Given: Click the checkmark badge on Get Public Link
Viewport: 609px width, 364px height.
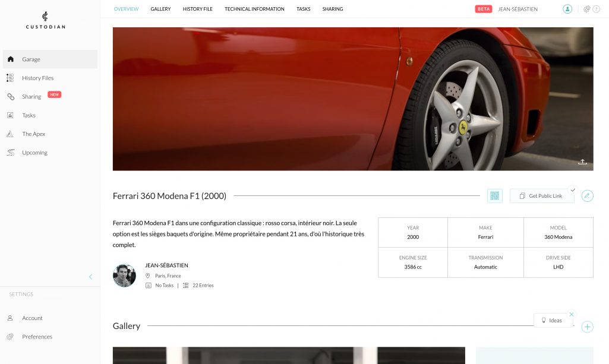Looking at the screenshot, I should click(x=573, y=190).
